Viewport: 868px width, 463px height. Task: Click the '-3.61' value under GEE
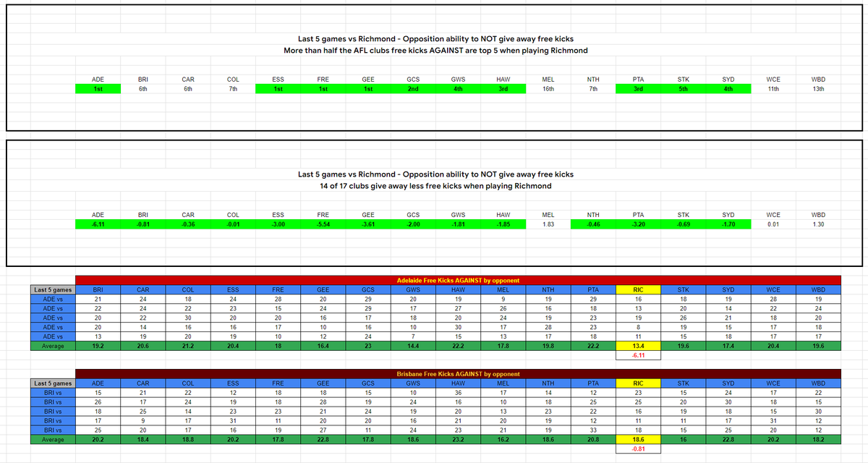(368, 224)
